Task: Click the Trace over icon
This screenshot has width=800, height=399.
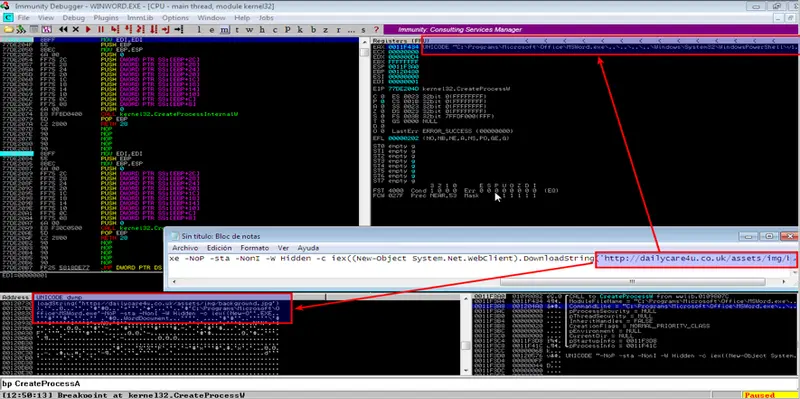Action: click(154, 30)
